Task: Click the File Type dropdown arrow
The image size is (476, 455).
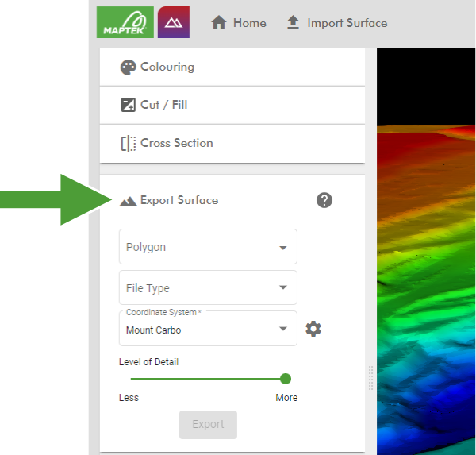Action: click(x=283, y=287)
